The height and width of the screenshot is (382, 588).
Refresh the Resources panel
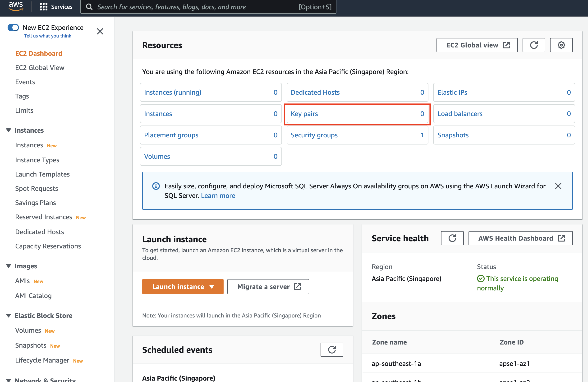534,45
